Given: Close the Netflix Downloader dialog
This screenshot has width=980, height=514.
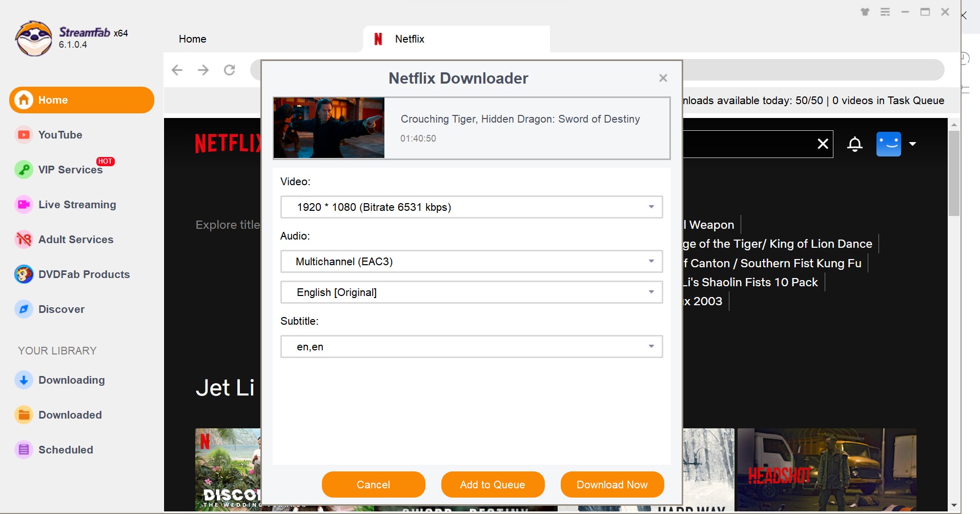Looking at the screenshot, I should pyautogui.click(x=663, y=78).
